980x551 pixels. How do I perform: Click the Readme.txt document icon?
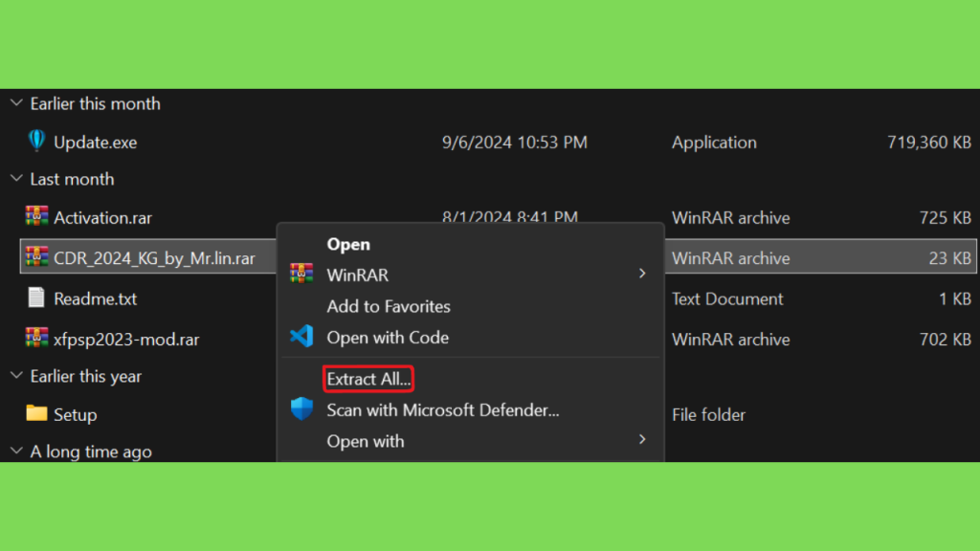36,298
